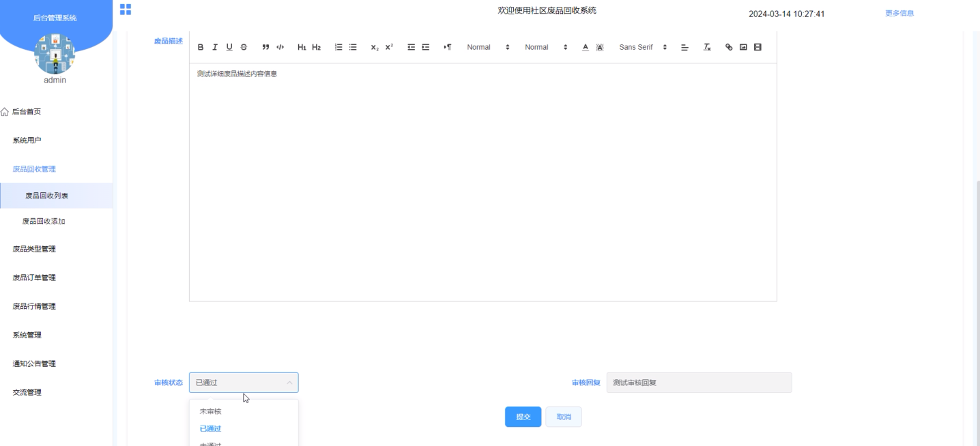Create a bulleted list

coord(353,47)
